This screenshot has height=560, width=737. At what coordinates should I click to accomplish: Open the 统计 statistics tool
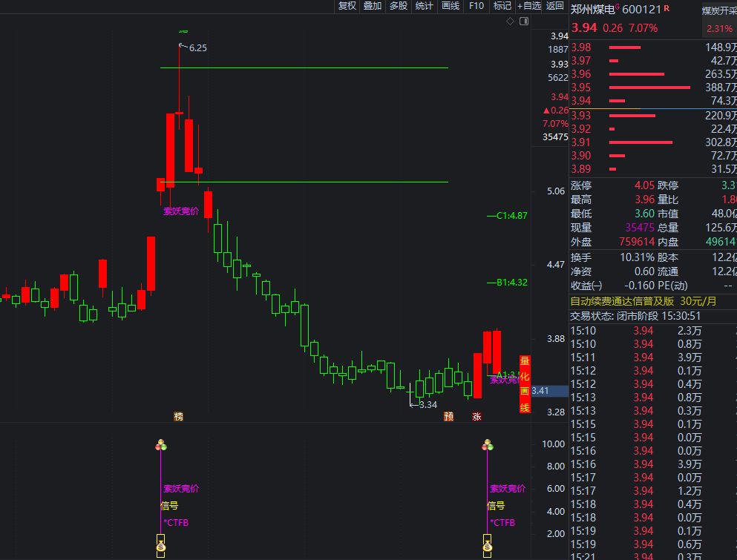(424, 6)
